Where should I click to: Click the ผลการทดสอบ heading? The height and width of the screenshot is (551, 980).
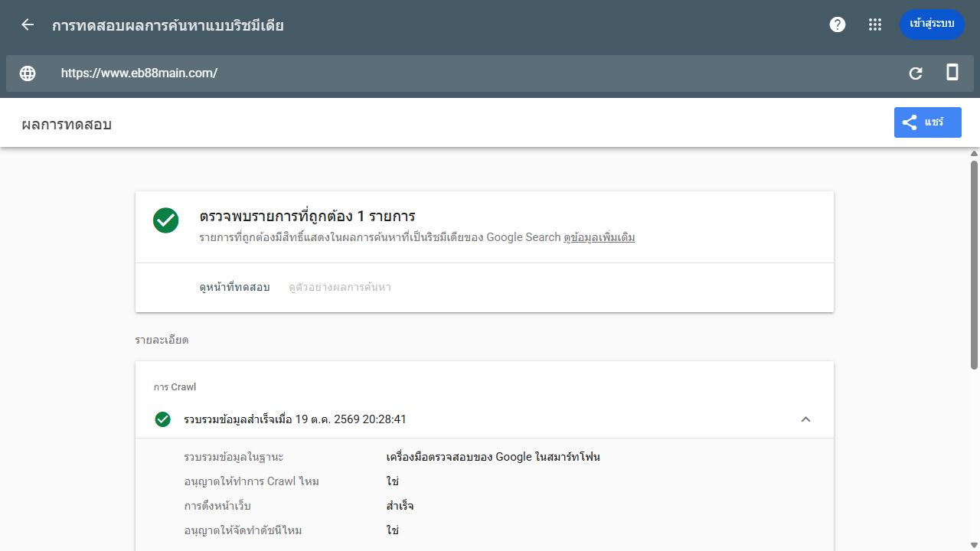(67, 124)
